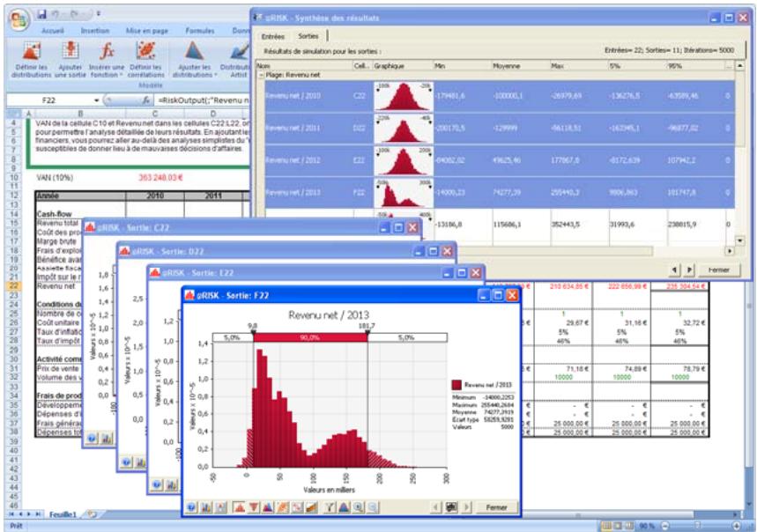Screen dimensions: 757x532
Task: Click the Revenu net / 2013 histogram thumbnail
Action: tap(401, 188)
